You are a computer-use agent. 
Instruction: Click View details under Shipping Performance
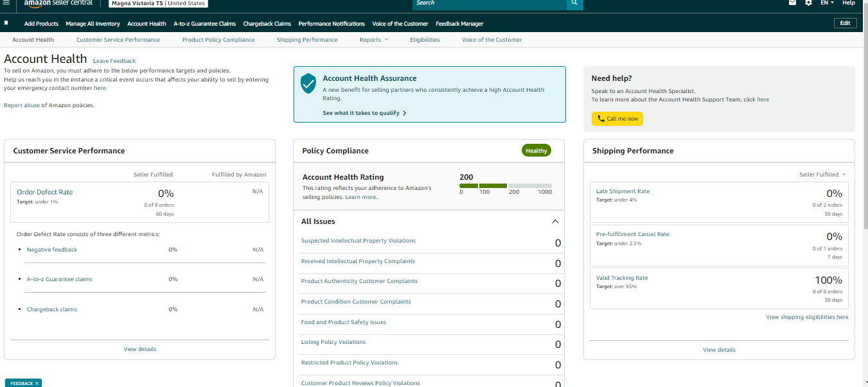[719, 350]
